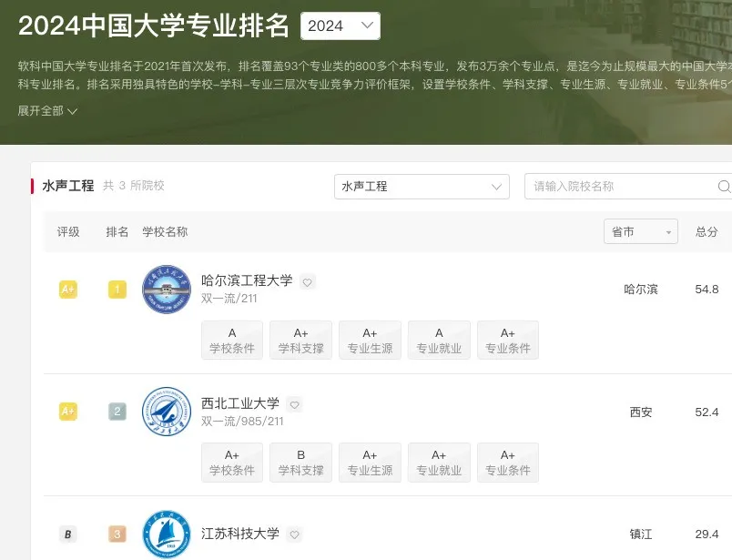Open the 水声工程 major dropdown

point(422,187)
